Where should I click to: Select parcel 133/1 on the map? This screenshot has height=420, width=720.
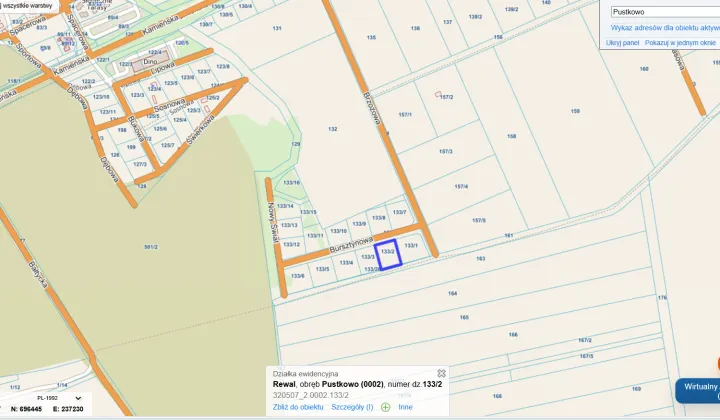click(411, 246)
